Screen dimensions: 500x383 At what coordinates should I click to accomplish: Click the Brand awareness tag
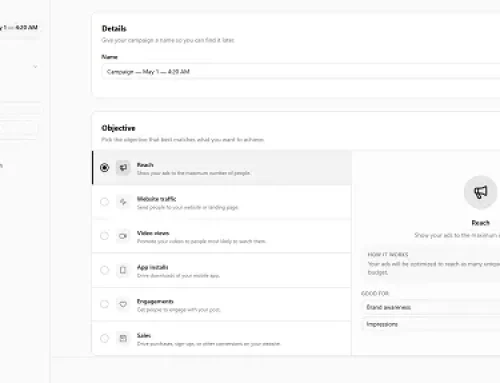(x=431, y=307)
